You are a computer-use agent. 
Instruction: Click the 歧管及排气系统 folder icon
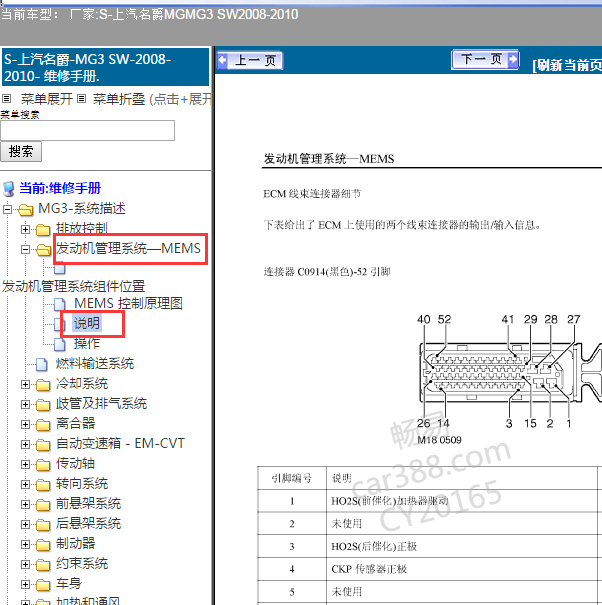click(x=43, y=405)
